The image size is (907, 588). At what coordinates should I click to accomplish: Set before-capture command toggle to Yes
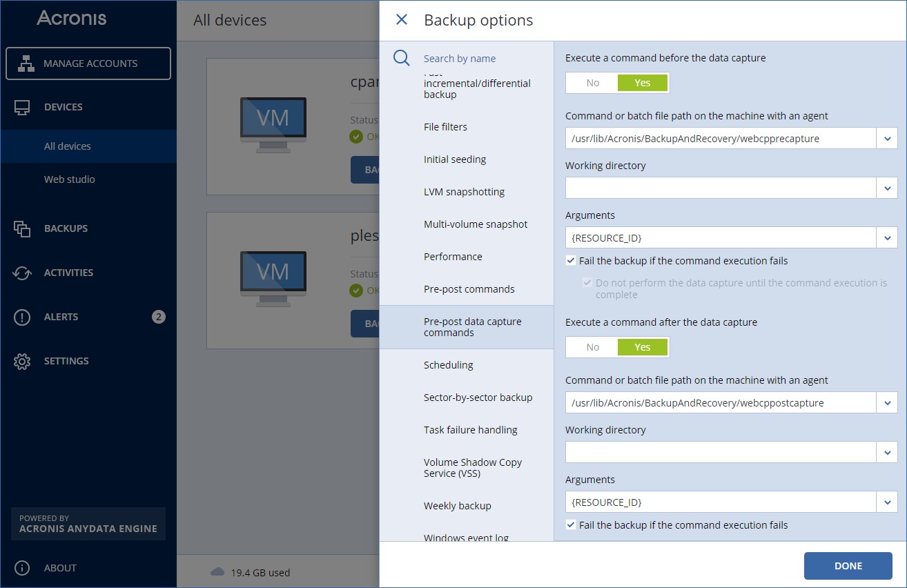(643, 83)
